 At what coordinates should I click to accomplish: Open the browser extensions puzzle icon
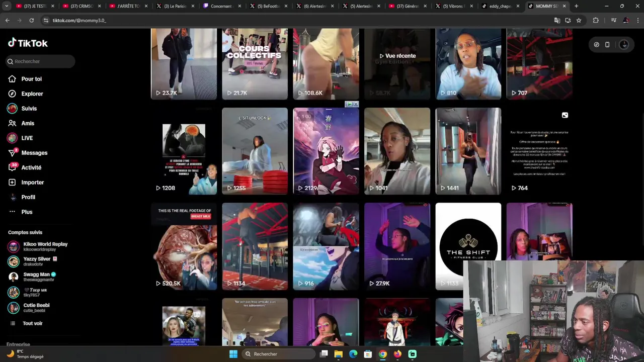point(596,20)
